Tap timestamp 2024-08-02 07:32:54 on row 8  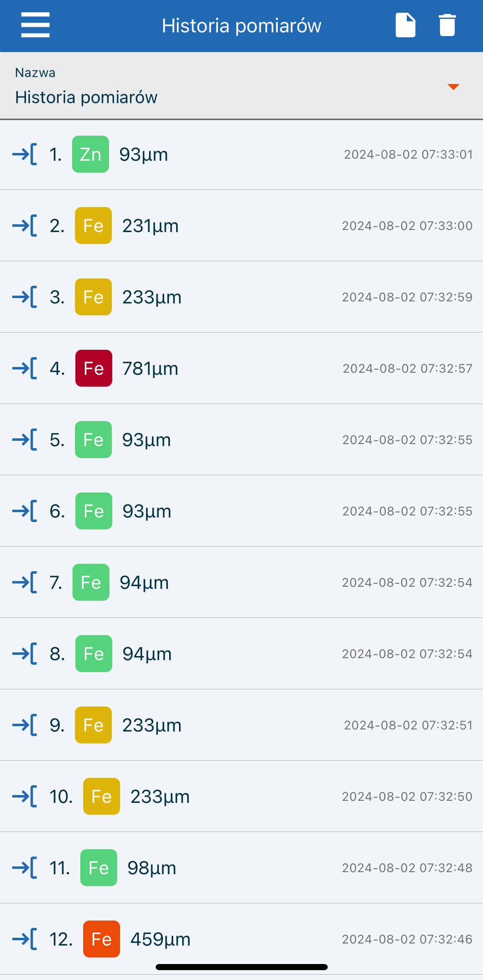point(407,654)
